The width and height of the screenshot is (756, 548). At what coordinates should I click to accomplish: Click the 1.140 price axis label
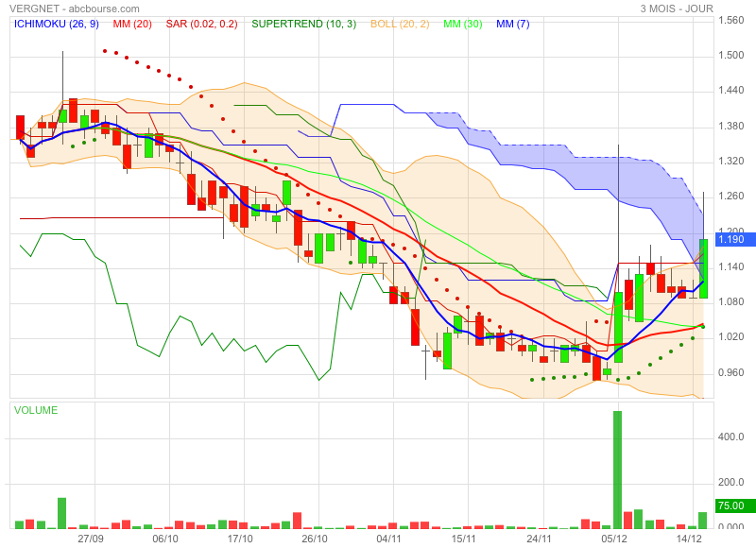(x=730, y=266)
